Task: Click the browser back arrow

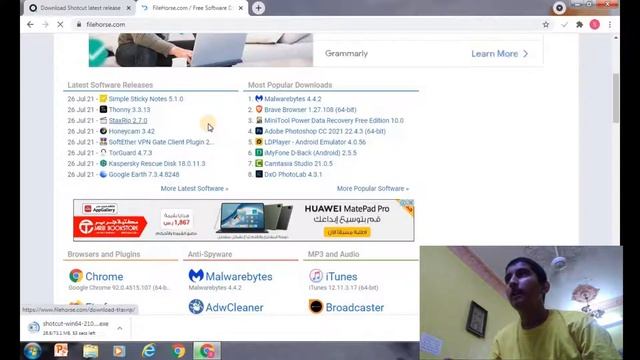Action: click(x=30, y=24)
